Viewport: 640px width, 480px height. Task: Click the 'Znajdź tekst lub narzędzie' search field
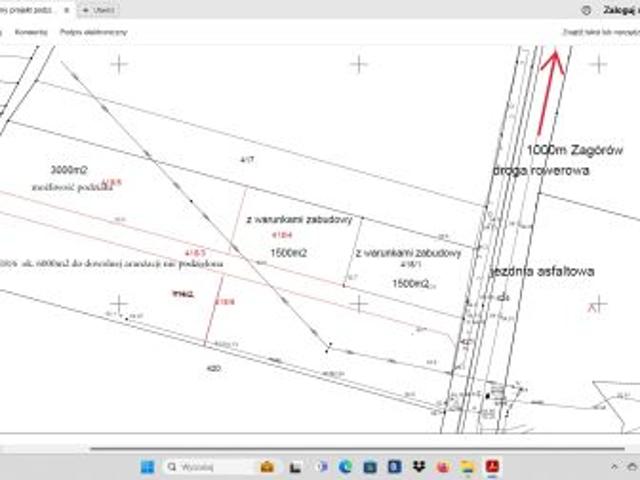[599, 32]
